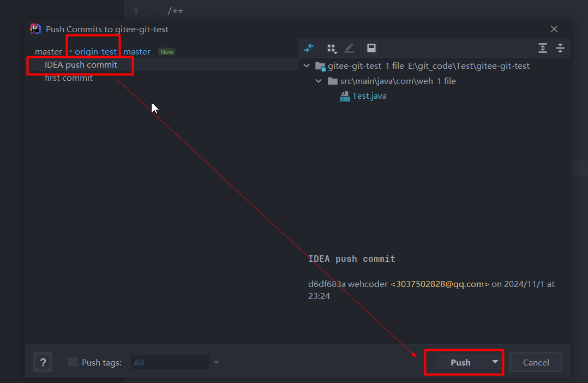This screenshot has width=588, height=383.
Task: Click the Edit Source pencil icon
Action: [x=349, y=48]
